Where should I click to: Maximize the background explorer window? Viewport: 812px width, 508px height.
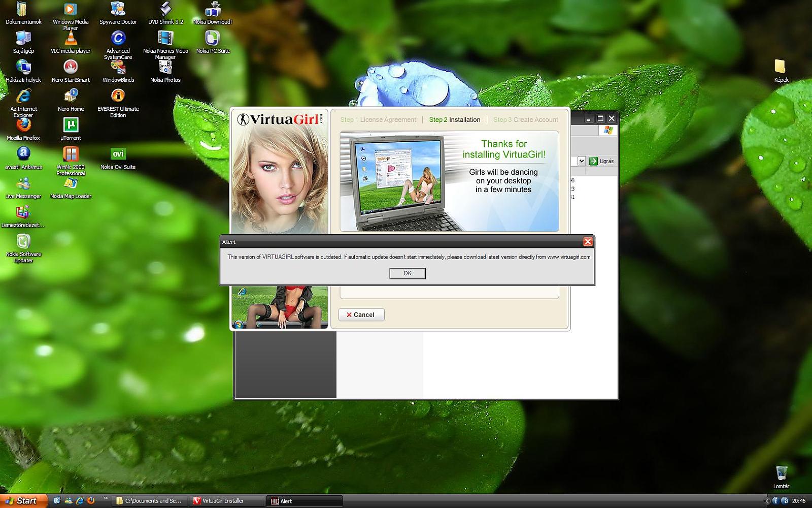(x=600, y=118)
